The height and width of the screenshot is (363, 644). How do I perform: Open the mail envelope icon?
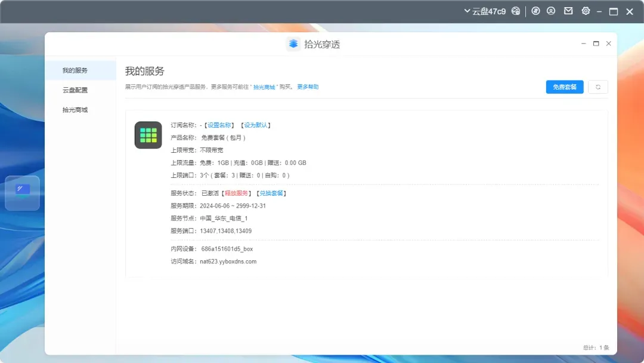(x=568, y=11)
